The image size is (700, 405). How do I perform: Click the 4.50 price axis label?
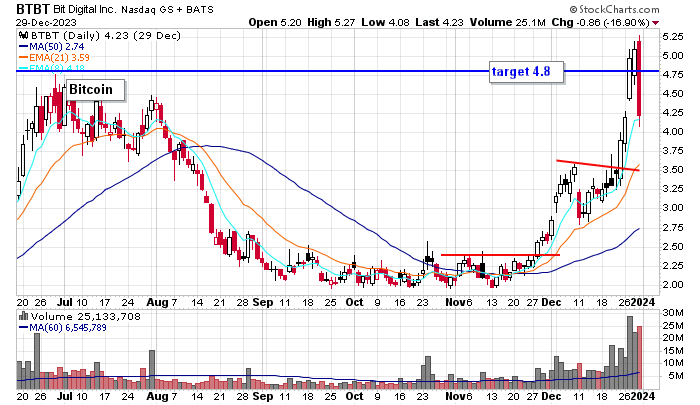click(673, 94)
